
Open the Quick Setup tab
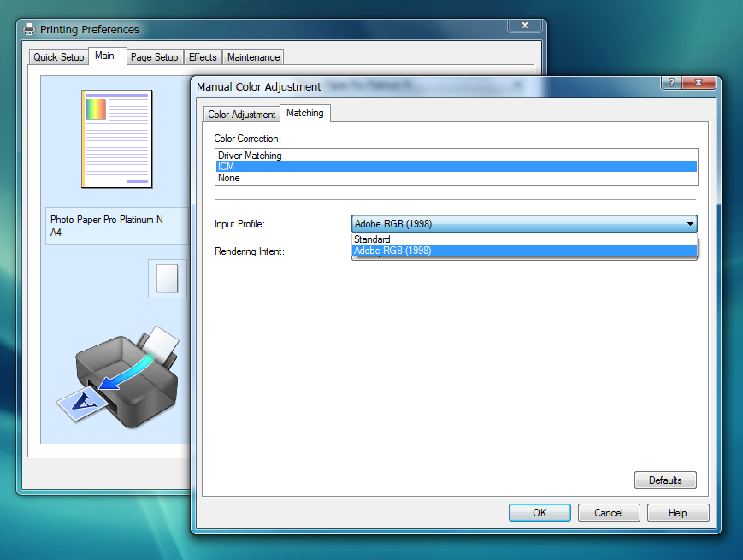[59, 57]
